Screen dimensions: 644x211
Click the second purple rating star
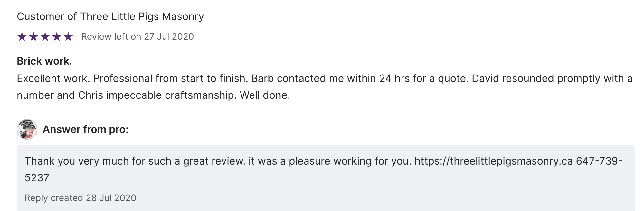(x=33, y=37)
